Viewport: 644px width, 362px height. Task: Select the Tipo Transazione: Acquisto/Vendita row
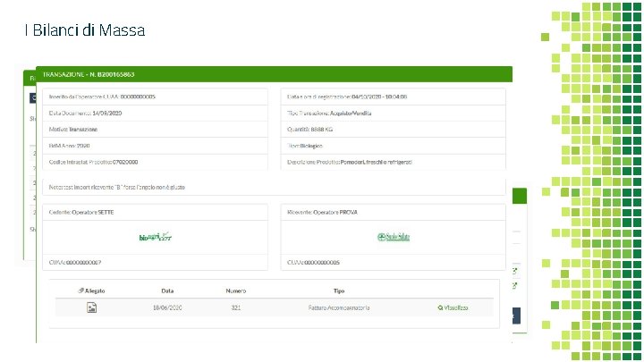click(x=393, y=113)
